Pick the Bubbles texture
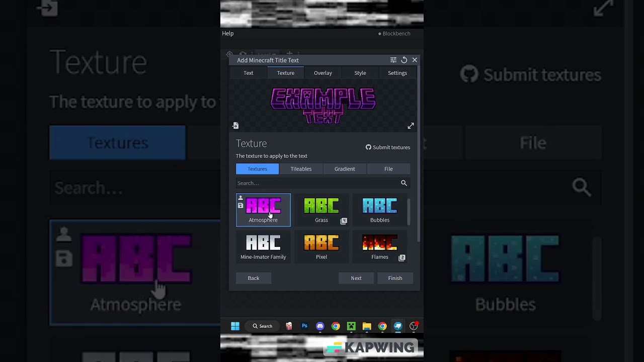 (x=380, y=210)
